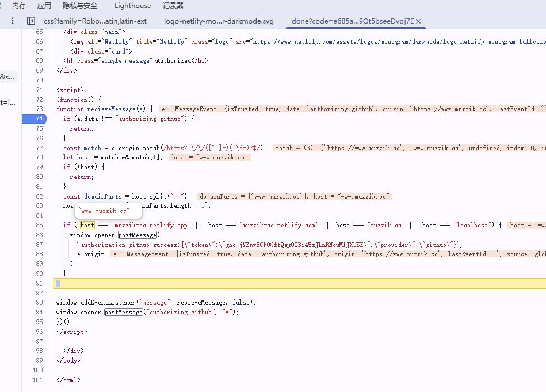Set a breakpoint at line number 77
The width and height of the screenshot is (546, 392).
(39, 148)
